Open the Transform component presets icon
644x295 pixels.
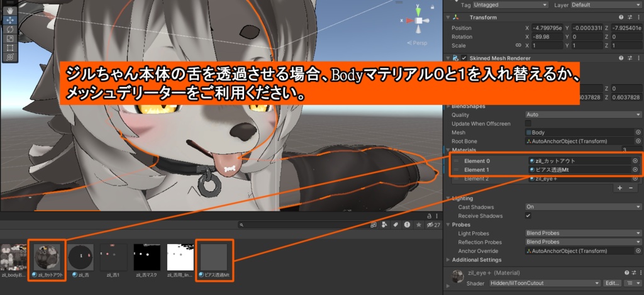(x=629, y=17)
